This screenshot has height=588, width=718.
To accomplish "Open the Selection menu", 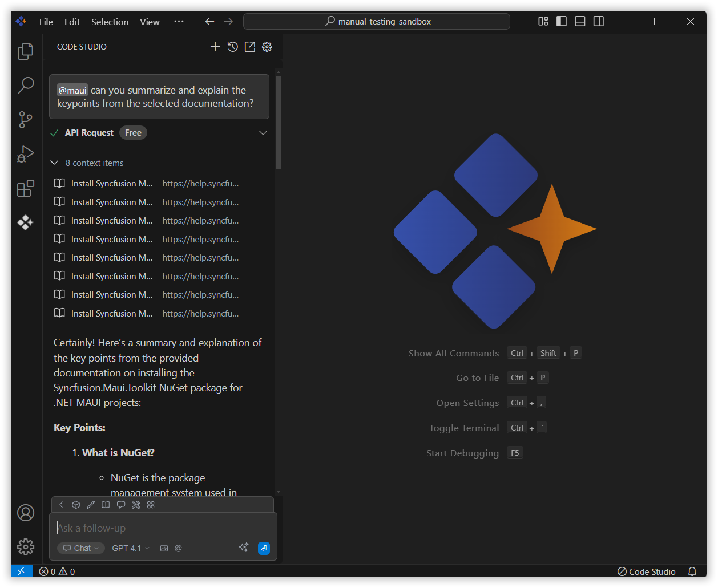I will click(x=110, y=22).
